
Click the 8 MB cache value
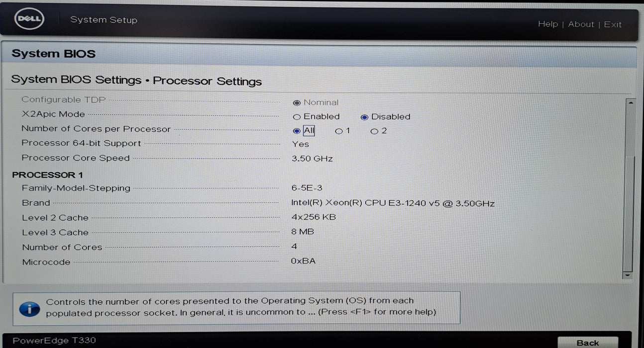(303, 232)
